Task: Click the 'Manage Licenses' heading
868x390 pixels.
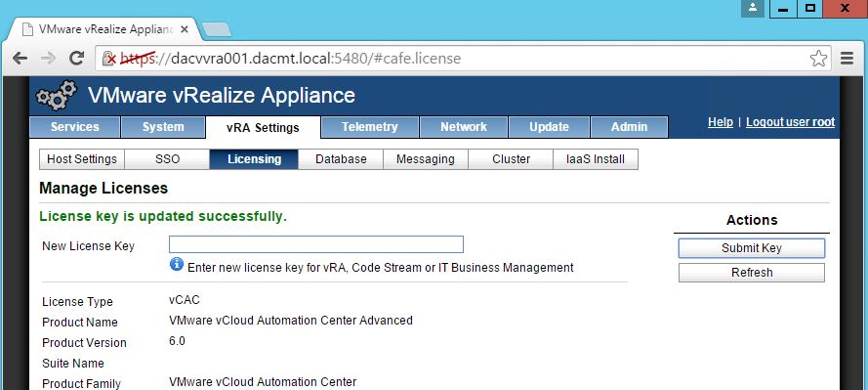Action: 103,189
